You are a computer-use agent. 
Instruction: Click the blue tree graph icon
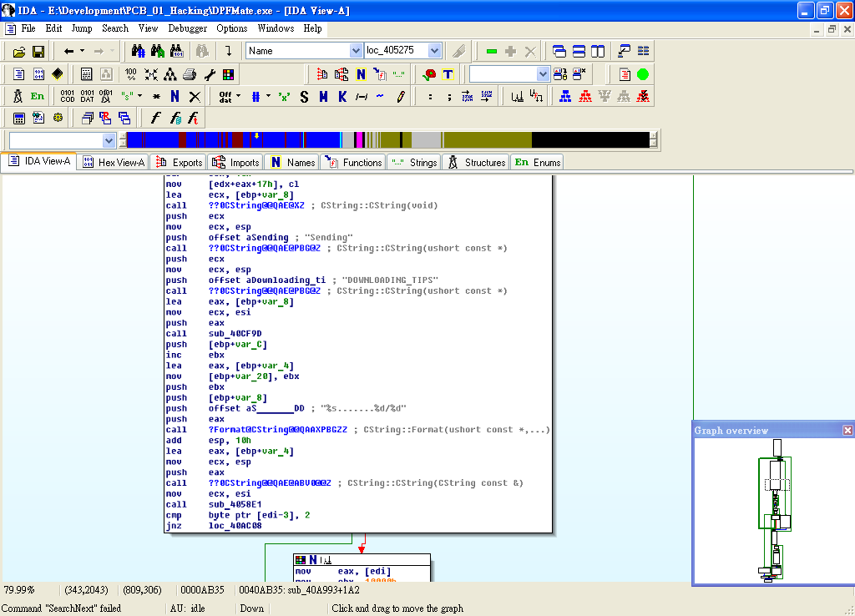coord(565,97)
